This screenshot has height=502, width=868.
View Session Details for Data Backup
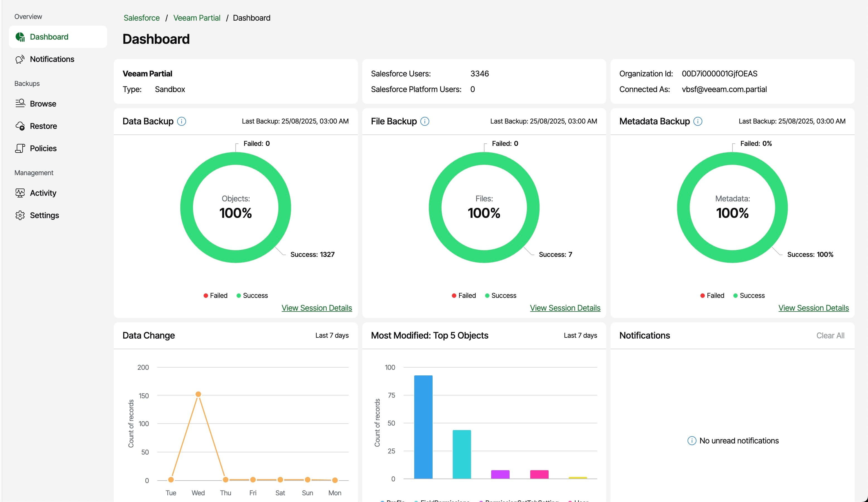coord(317,308)
